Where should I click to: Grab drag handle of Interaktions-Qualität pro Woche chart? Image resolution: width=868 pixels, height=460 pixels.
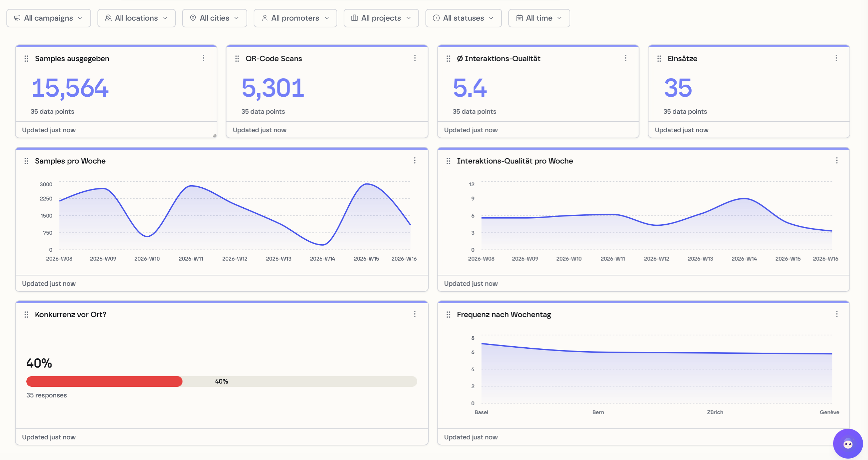448,161
